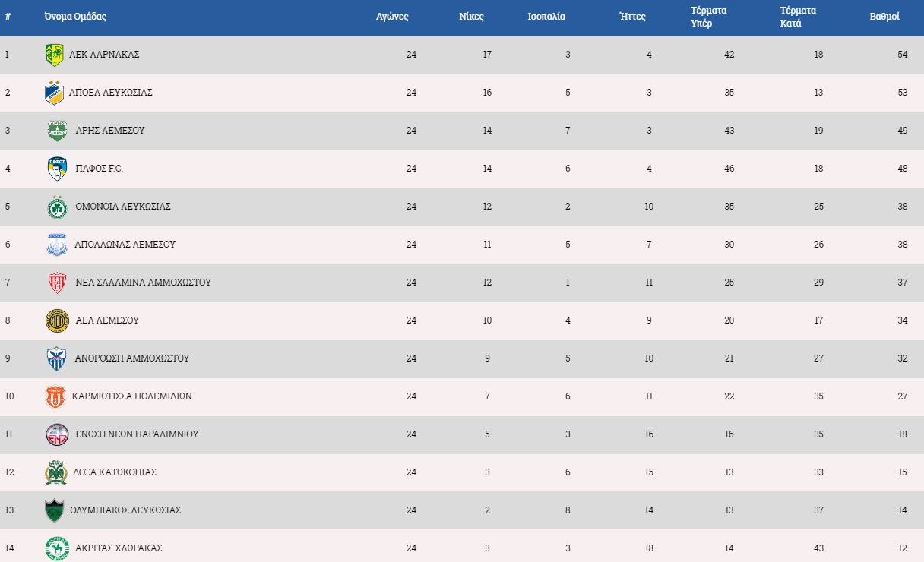Viewport: 924px width, 562px height.
Task: Click the Ανόρθωση Αμμοχώστου crest
Action: click(57, 358)
